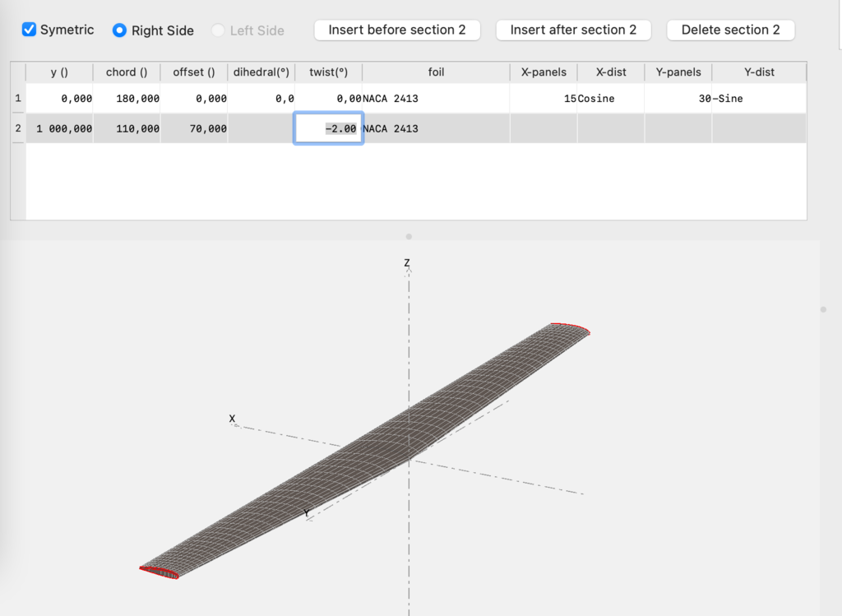Image resolution: width=842 pixels, height=616 pixels.
Task: Click the splitter handle above the 3D view
Action: click(409, 237)
